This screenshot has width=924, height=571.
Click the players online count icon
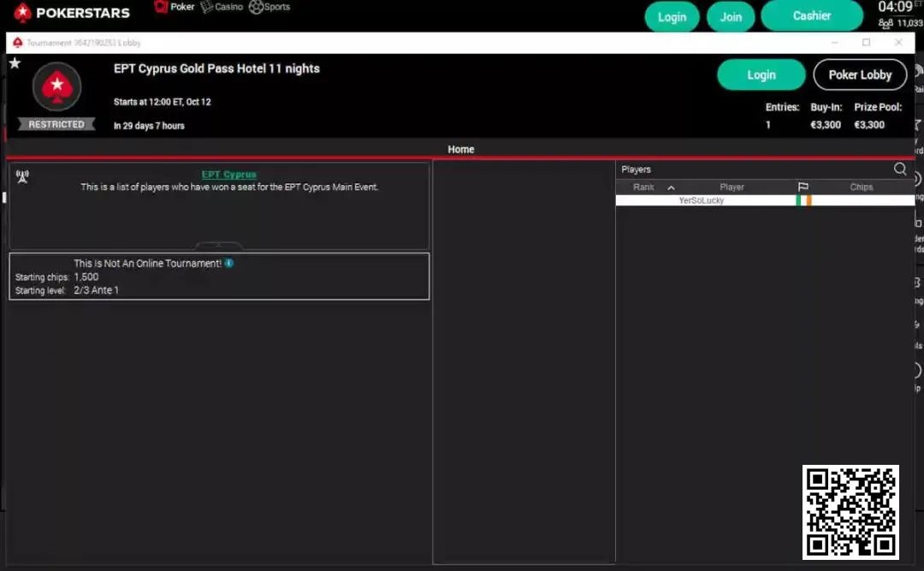click(885, 24)
